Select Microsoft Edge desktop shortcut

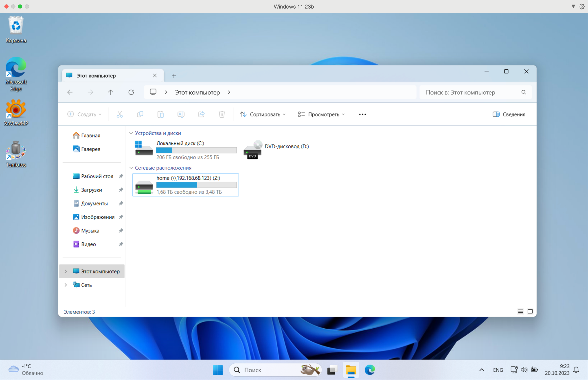coord(16,74)
